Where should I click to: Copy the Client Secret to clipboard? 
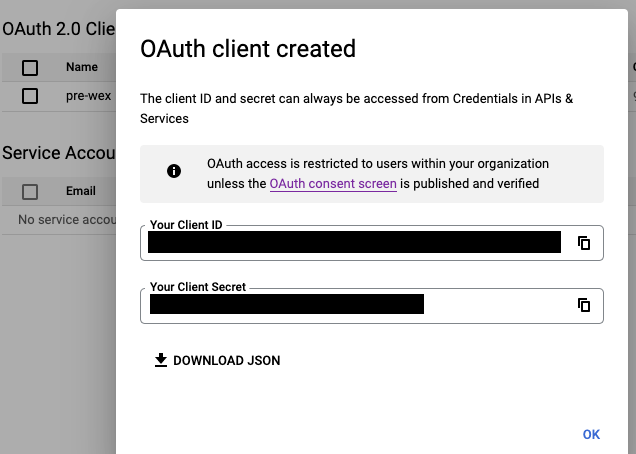584,305
